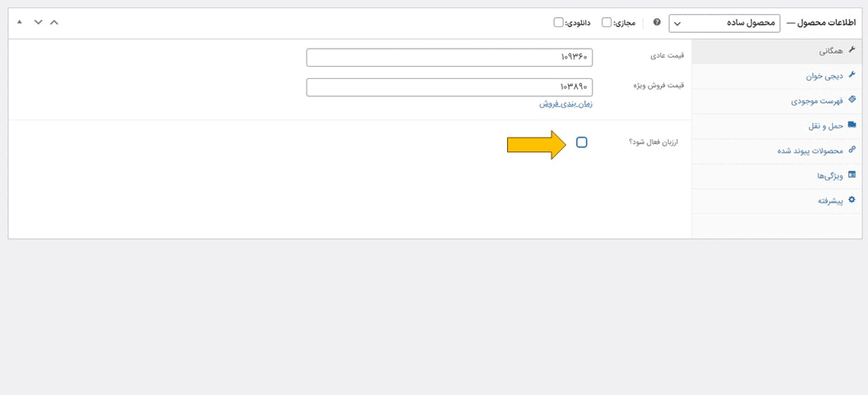Check the دانلودی (downloadable) checkbox
Image resolution: width=868 pixels, height=395 pixels.
[x=559, y=22]
